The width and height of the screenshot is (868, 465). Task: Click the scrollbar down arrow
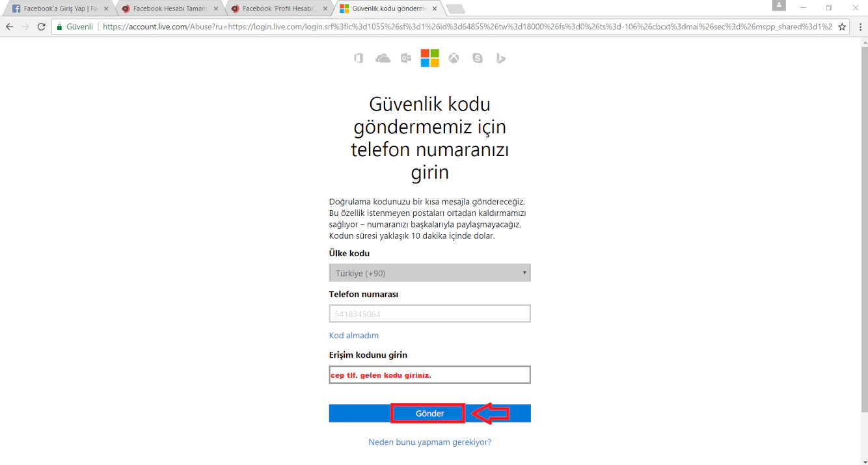863,460
